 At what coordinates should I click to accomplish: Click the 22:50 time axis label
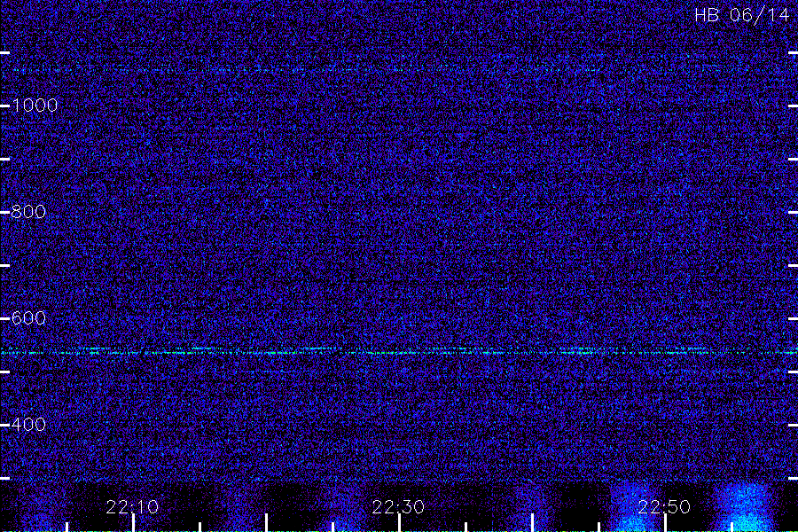tap(664, 507)
